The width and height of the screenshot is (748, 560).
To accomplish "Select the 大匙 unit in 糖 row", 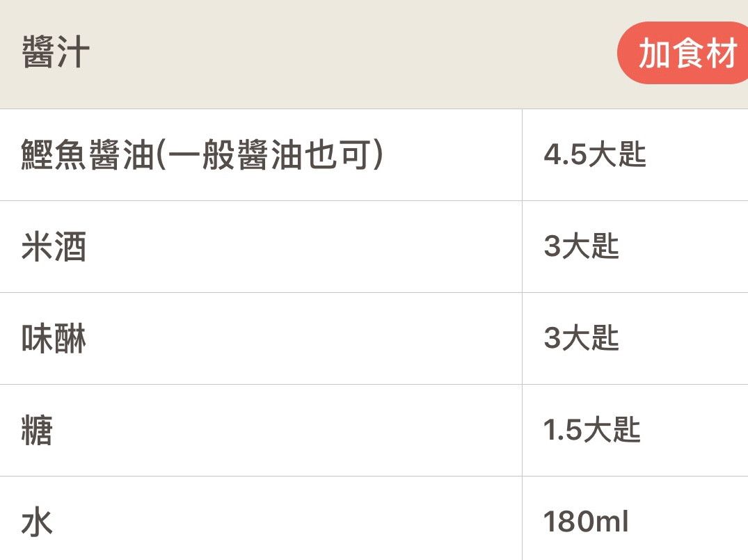I will 612,431.
